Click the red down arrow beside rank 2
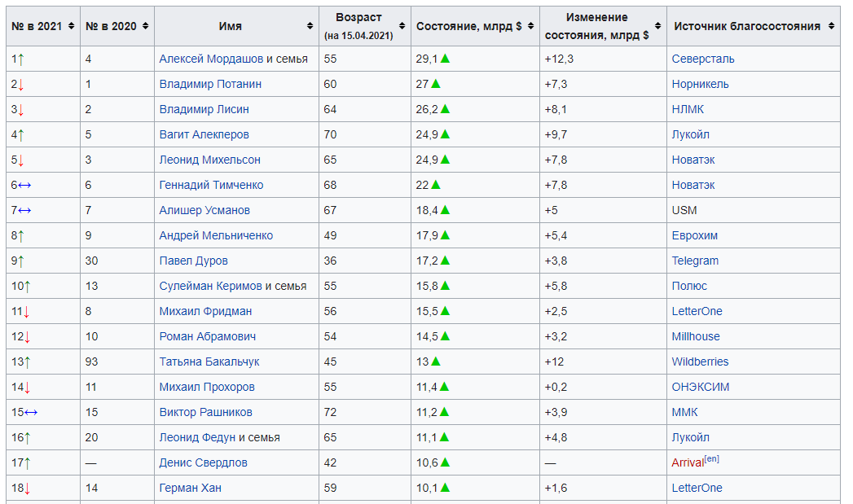 coord(20,84)
